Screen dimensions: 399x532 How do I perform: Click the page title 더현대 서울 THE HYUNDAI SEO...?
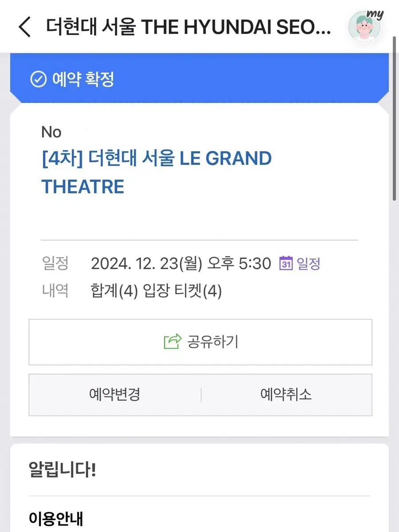188,27
